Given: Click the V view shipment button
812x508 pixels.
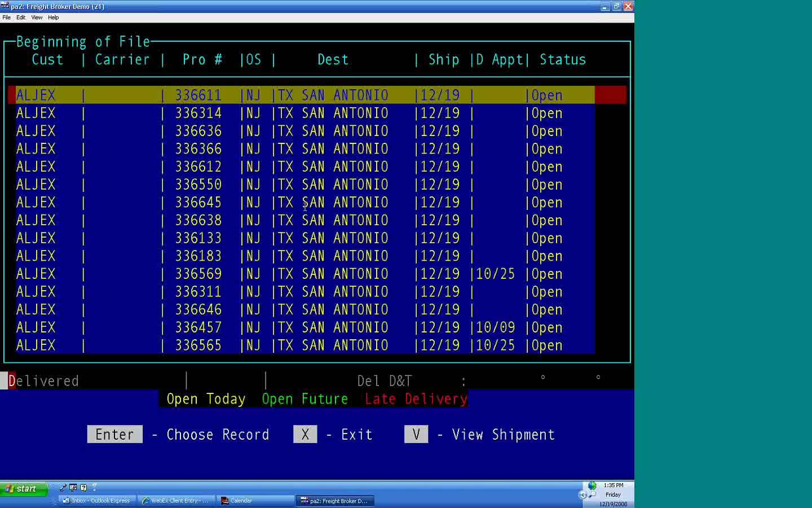Looking at the screenshot, I should coord(416,434).
